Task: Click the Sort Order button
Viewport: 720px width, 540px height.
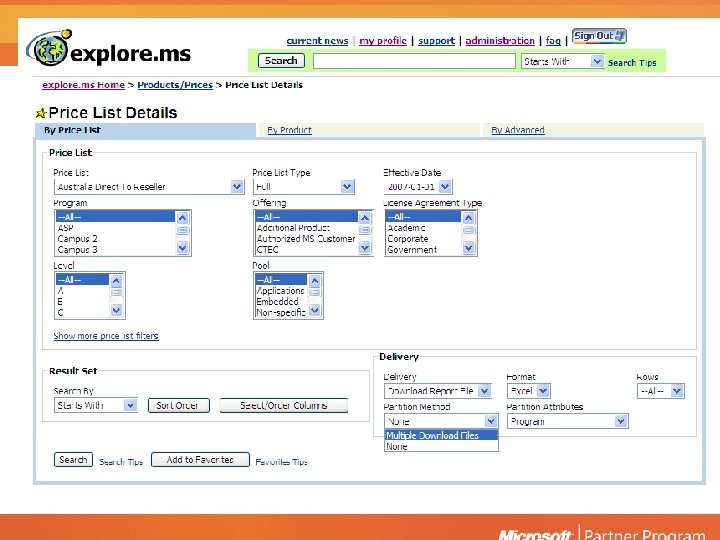Action: point(179,405)
